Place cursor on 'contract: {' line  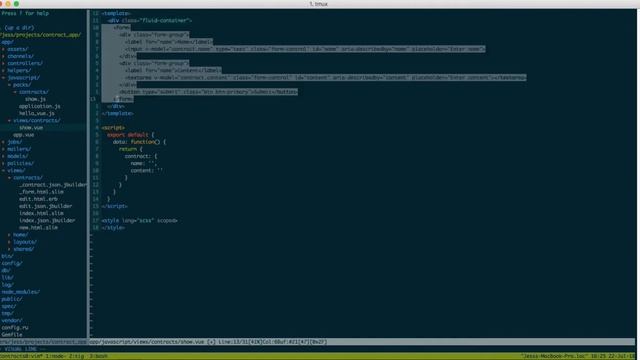pyautogui.click(x=141, y=156)
